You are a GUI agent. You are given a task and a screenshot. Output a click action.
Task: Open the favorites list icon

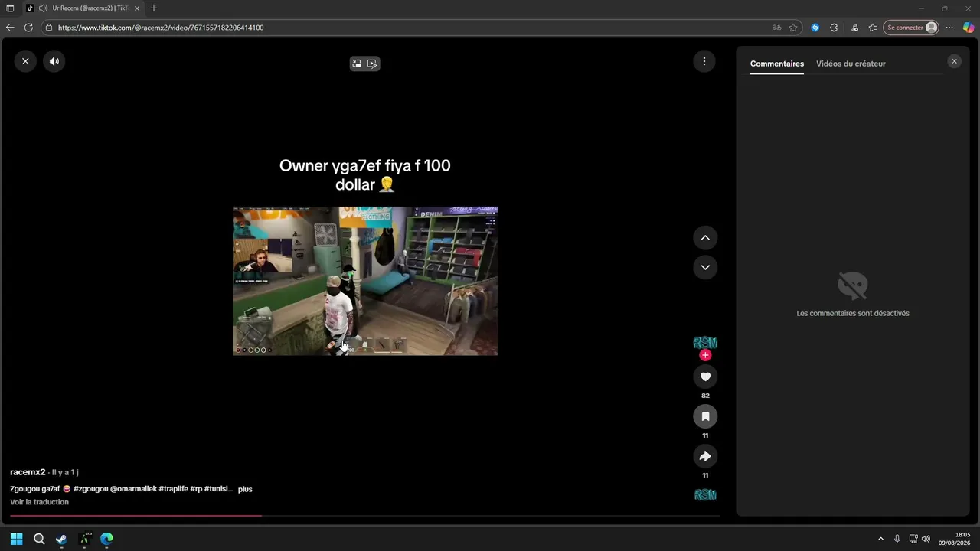tap(873, 28)
